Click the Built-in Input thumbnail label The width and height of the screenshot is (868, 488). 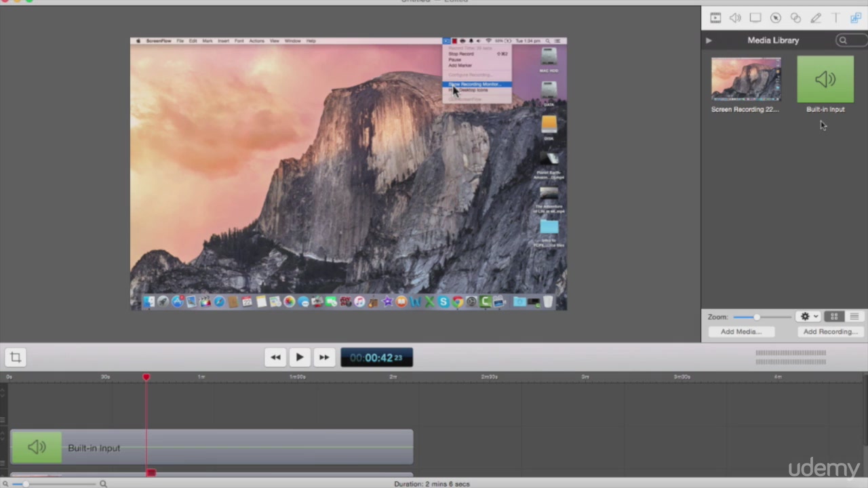(x=825, y=109)
